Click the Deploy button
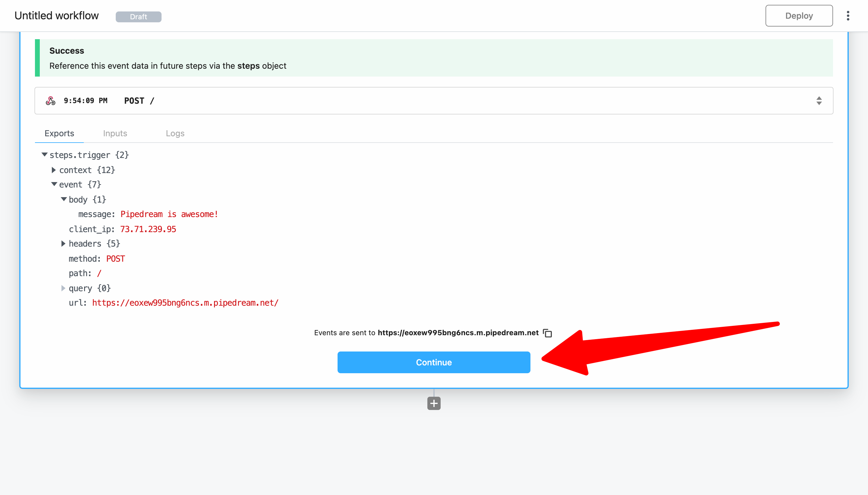The width and height of the screenshot is (868, 495). (x=799, y=16)
